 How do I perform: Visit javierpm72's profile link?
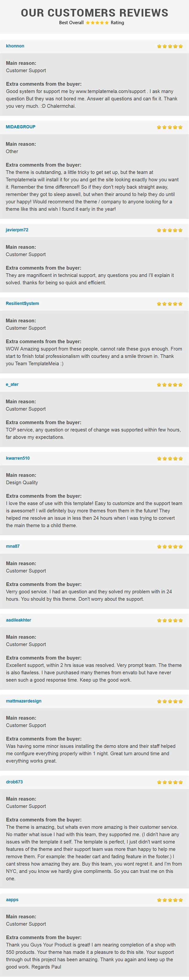(17, 230)
